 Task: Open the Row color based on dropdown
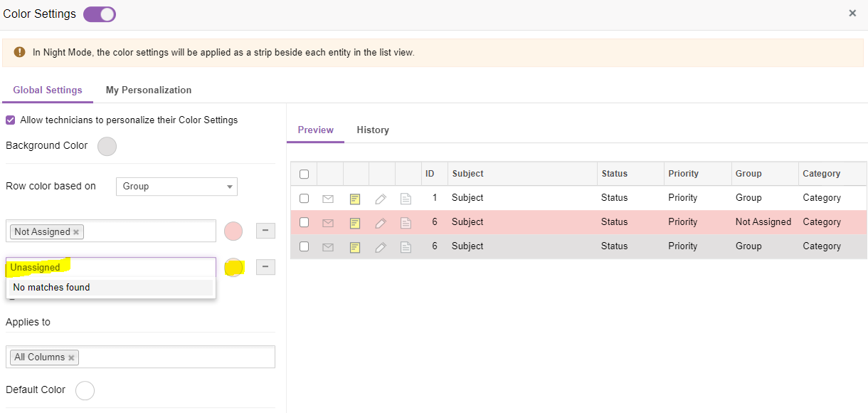pyautogui.click(x=176, y=187)
